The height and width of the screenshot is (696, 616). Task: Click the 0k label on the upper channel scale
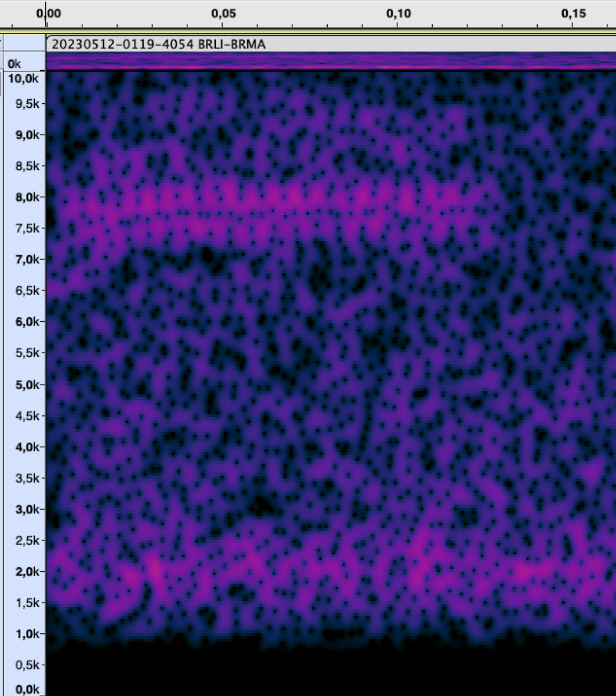pos(15,63)
